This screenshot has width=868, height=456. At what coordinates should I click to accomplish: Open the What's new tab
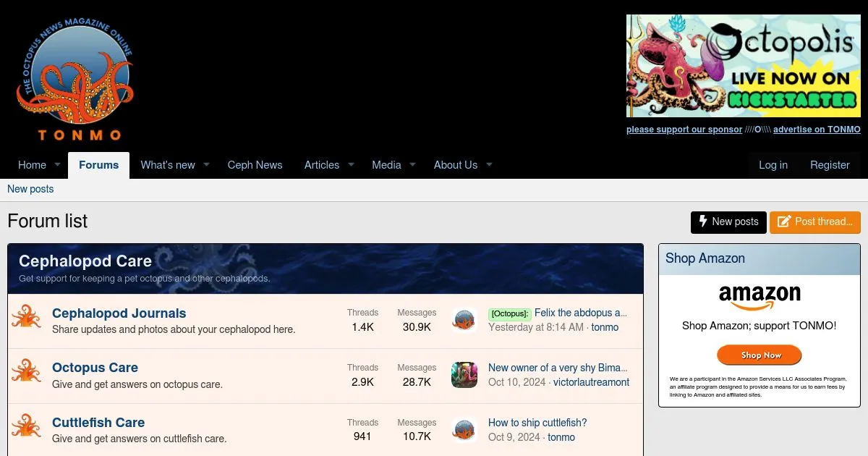point(168,165)
